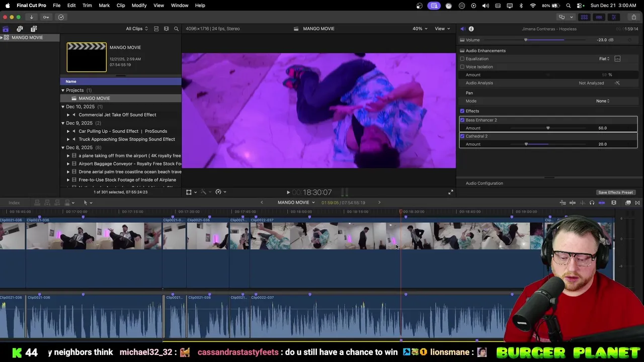Open the Audio Configuration section
Image resolution: width=644 pixels, height=362 pixels.
[484, 184]
